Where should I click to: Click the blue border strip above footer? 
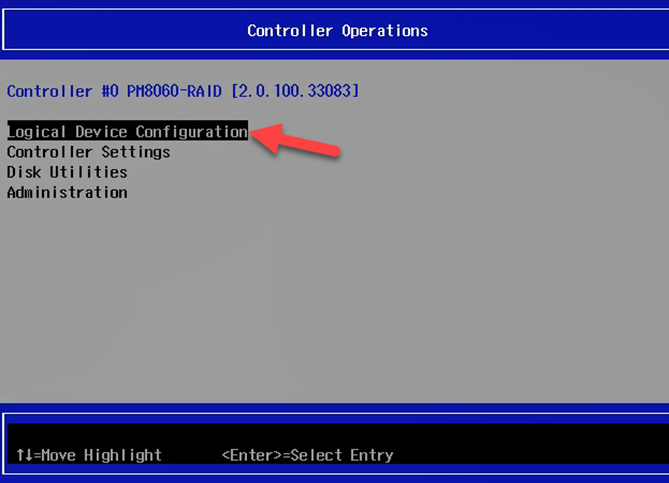[334, 414]
